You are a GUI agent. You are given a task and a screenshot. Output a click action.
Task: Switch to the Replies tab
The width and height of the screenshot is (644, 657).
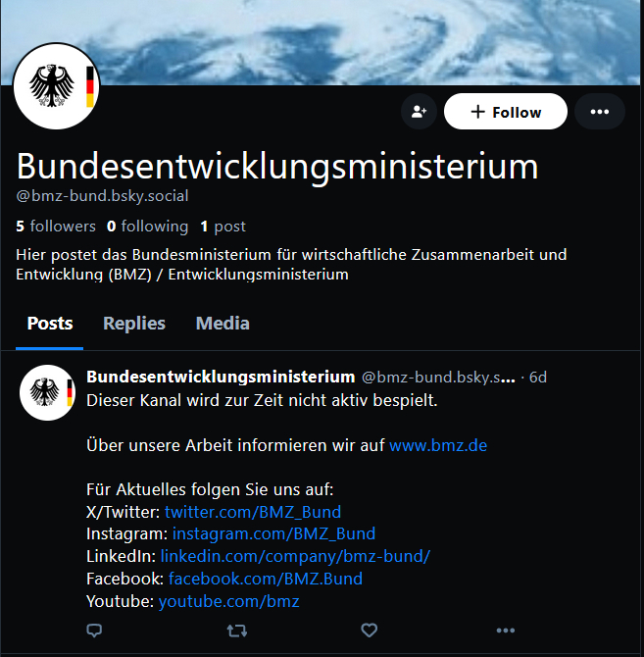coord(134,324)
